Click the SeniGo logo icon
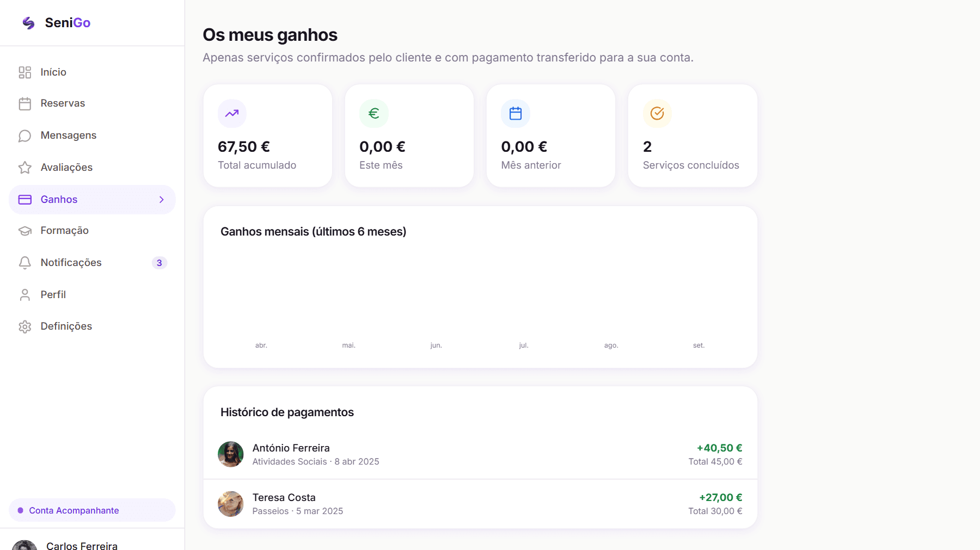 pyautogui.click(x=28, y=23)
